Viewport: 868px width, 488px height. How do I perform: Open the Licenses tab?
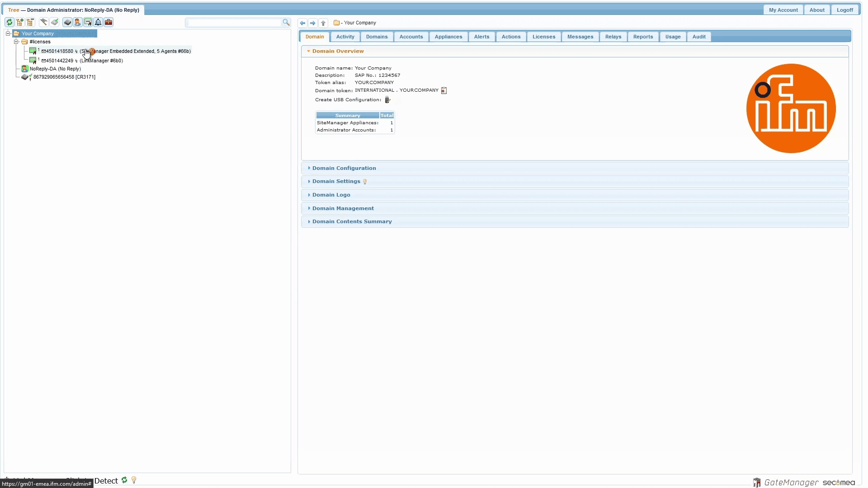[x=543, y=37]
